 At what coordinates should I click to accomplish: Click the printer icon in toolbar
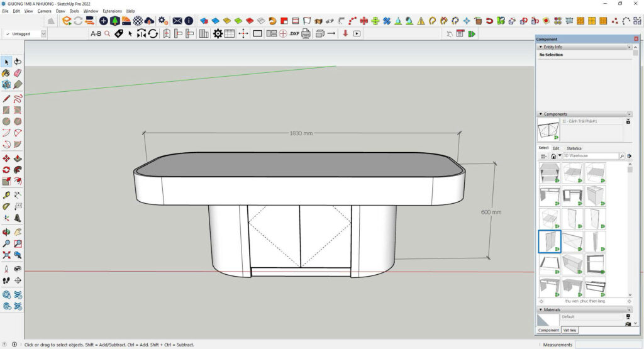(x=306, y=34)
